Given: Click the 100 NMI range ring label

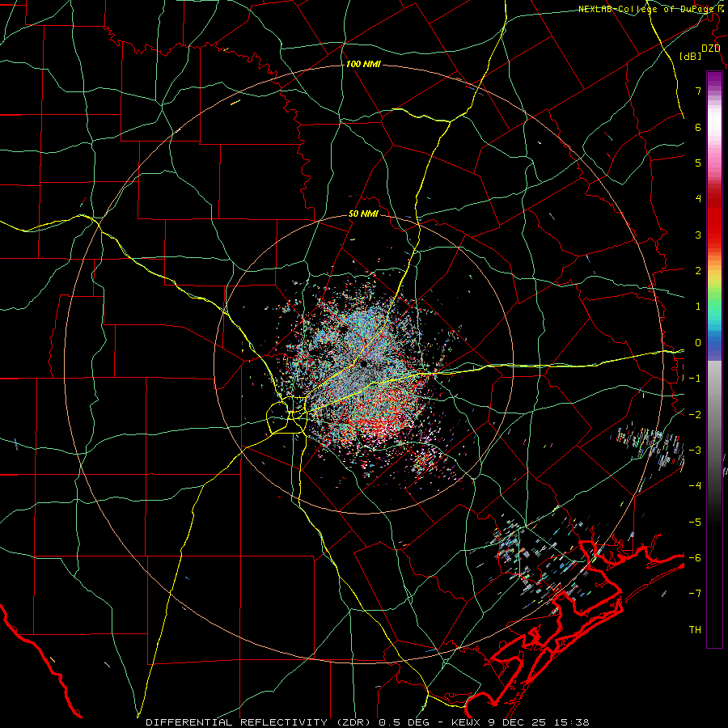Looking at the screenshot, I should [363, 64].
